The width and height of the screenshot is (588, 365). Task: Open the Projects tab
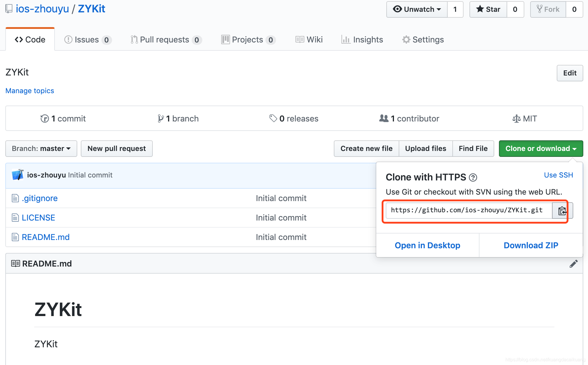[248, 40]
